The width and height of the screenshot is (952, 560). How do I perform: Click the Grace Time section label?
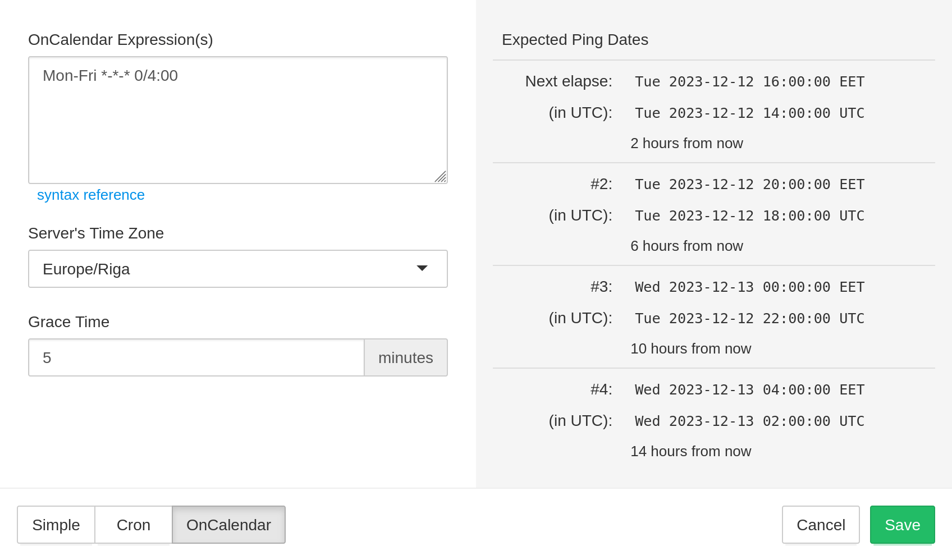point(68,322)
